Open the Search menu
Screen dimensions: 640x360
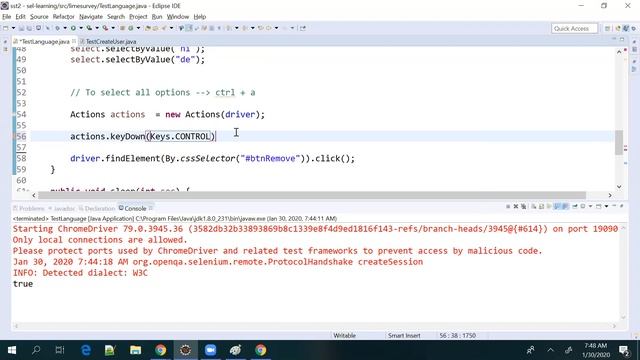(x=116, y=17)
